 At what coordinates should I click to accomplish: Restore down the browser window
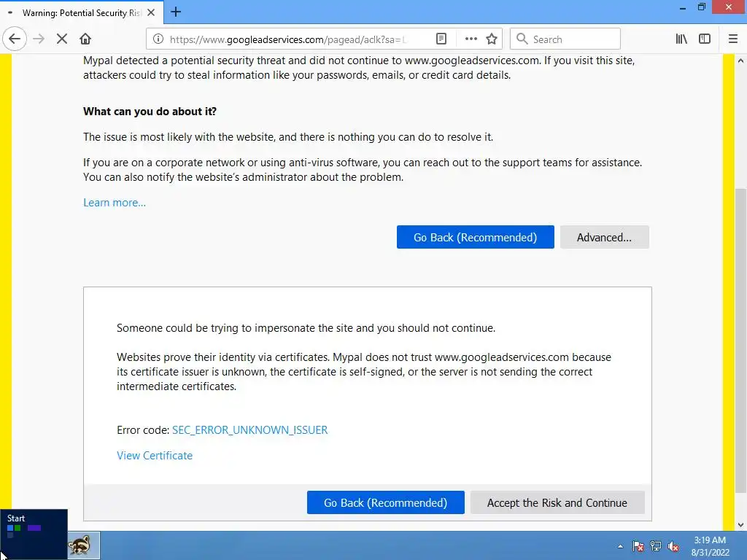pos(702,7)
